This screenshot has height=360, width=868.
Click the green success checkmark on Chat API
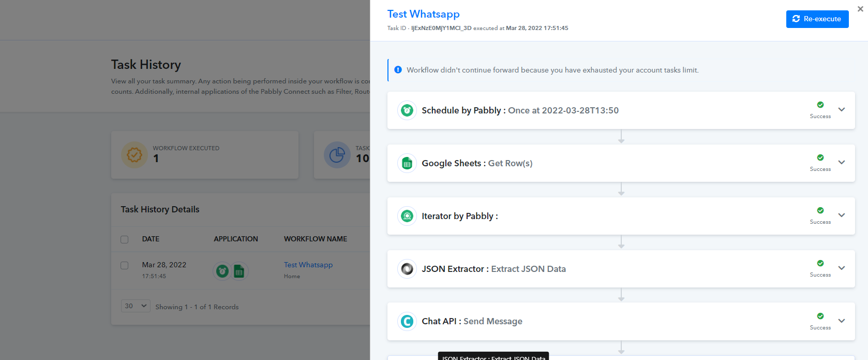(x=820, y=316)
